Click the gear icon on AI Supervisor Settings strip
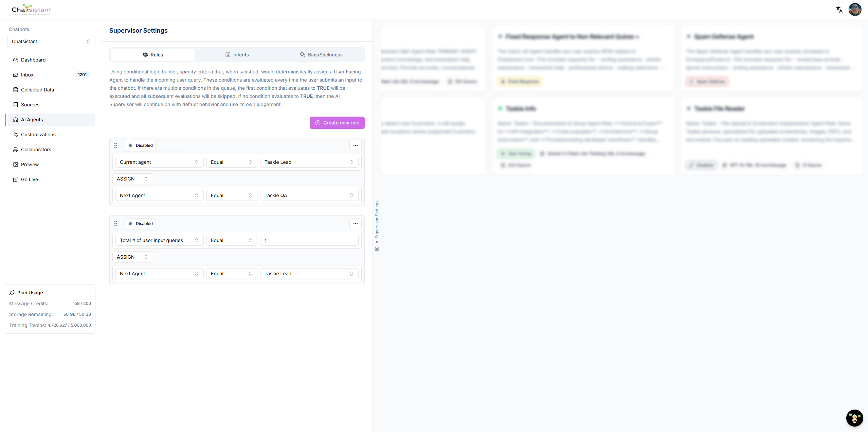This screenshot has width=868, height=432. point(377,249)
